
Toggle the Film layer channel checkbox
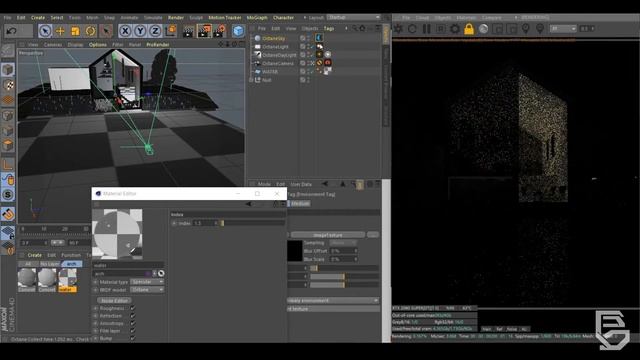(x=133, y=331)
